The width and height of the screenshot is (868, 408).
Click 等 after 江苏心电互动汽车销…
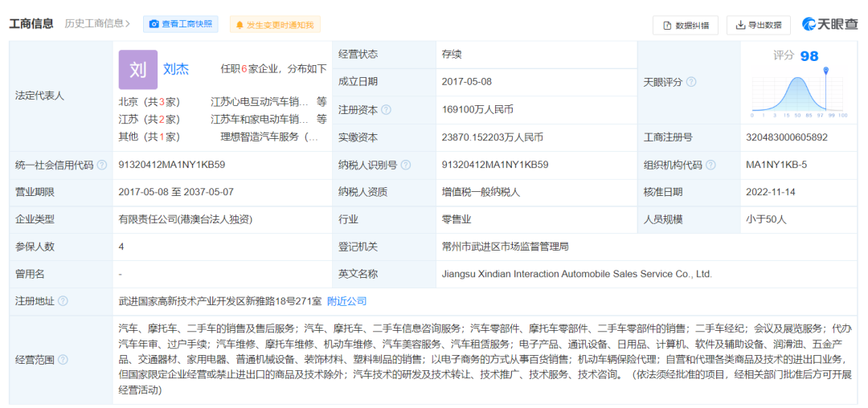(321, 102)
